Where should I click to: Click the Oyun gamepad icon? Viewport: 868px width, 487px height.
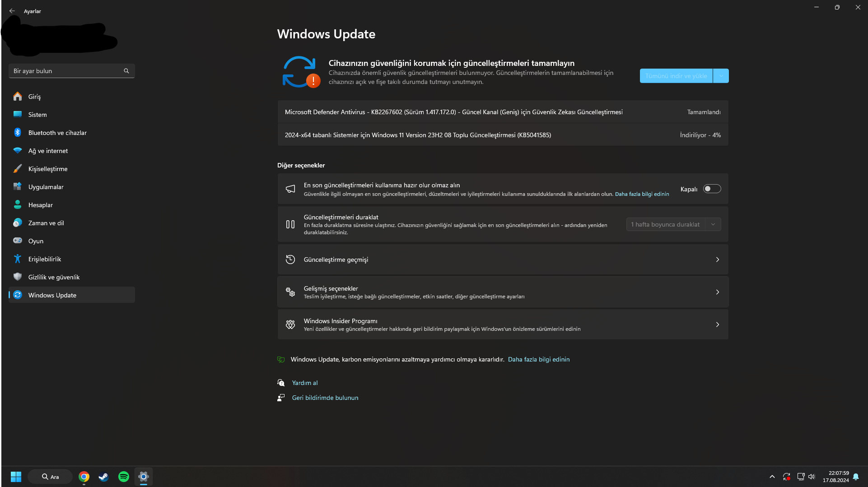18,241
